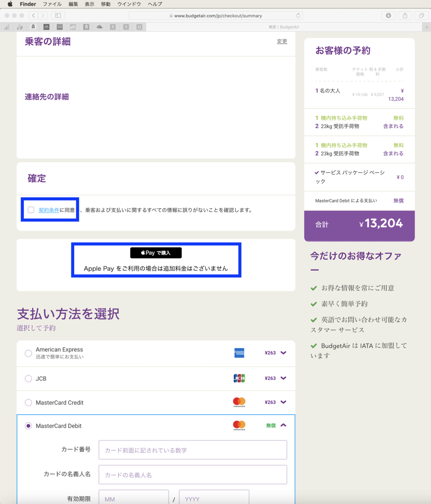Click the lock icon in the address bar
Image resolution: width=431 pixels, height=504 pixels.
point(171,16)
